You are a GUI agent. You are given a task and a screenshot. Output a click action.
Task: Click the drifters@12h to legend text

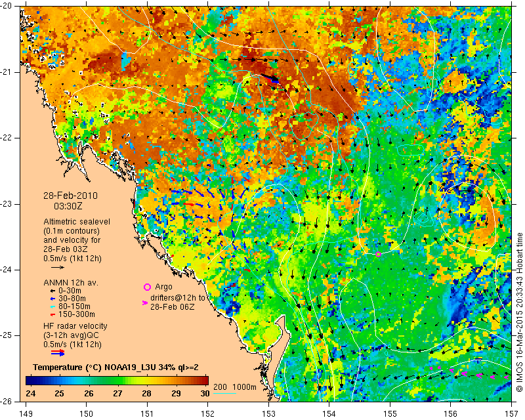pos(177,298)
